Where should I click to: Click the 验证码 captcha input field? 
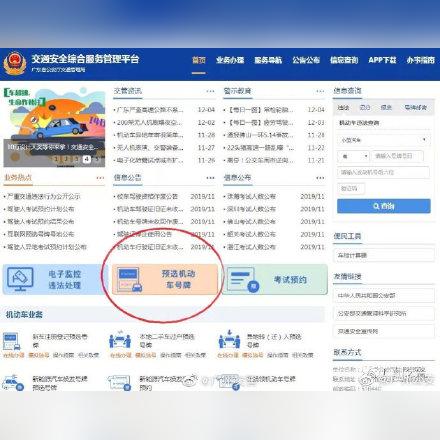pos(351,189)
